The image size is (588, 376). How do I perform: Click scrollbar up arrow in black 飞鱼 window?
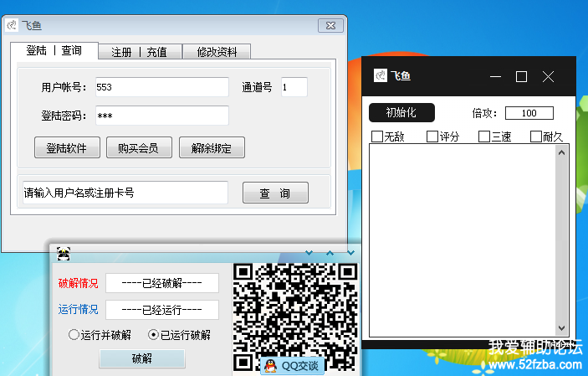pyautogui.click(x=561, y=152)
